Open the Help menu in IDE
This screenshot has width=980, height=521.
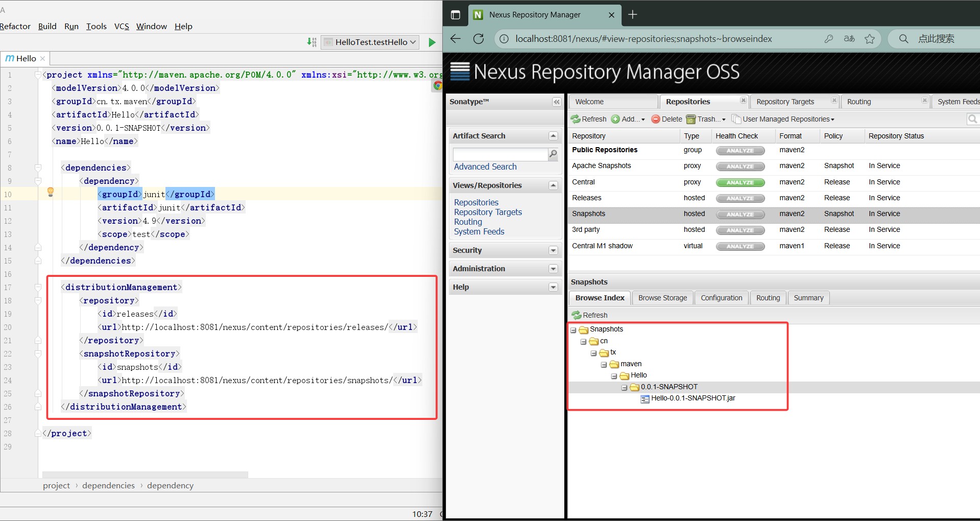(x=183, y=27)
